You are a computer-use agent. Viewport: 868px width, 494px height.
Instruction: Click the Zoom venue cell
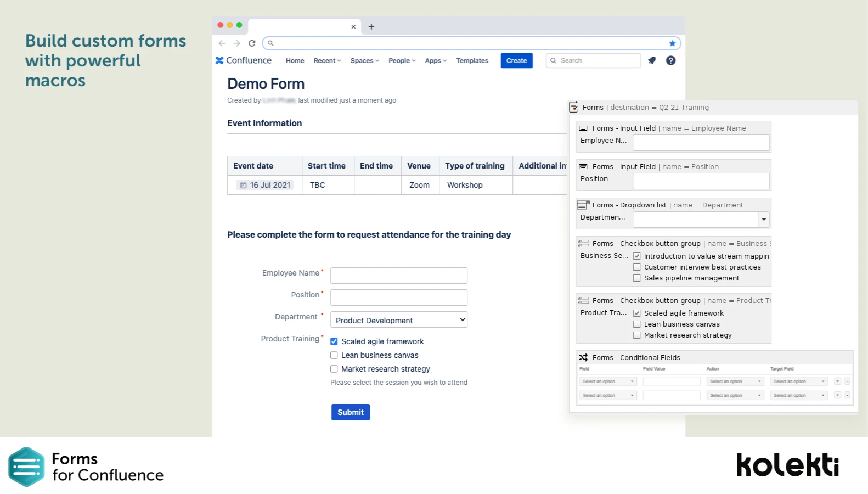coord(419,186)
